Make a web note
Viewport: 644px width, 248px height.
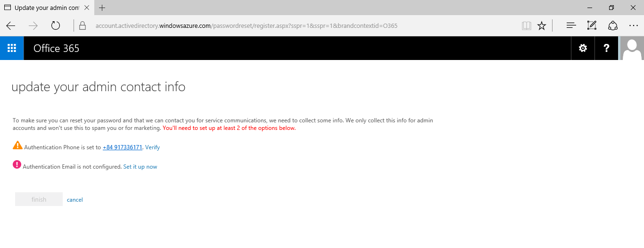[x=592, y=26]
